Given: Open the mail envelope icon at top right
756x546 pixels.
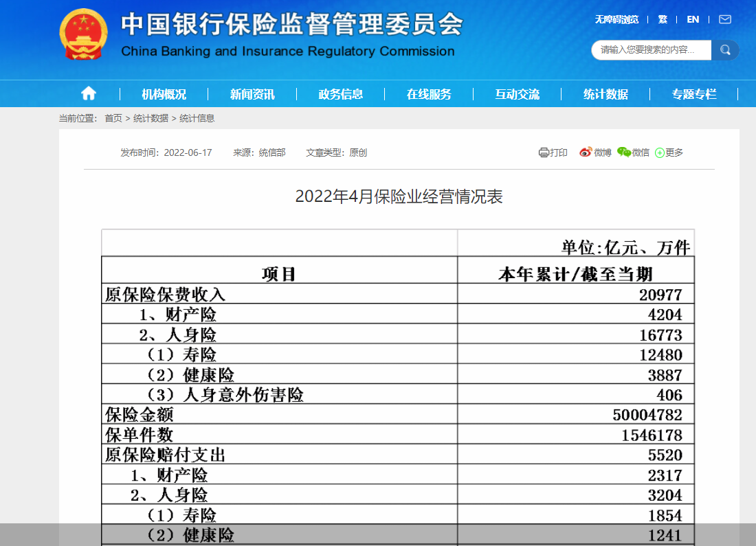Looking at the screenshot, I should (724, 19).
